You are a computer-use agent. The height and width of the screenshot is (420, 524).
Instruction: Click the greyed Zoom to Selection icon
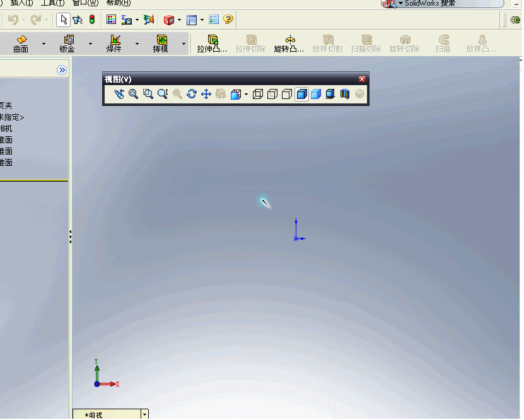[177, 94]
